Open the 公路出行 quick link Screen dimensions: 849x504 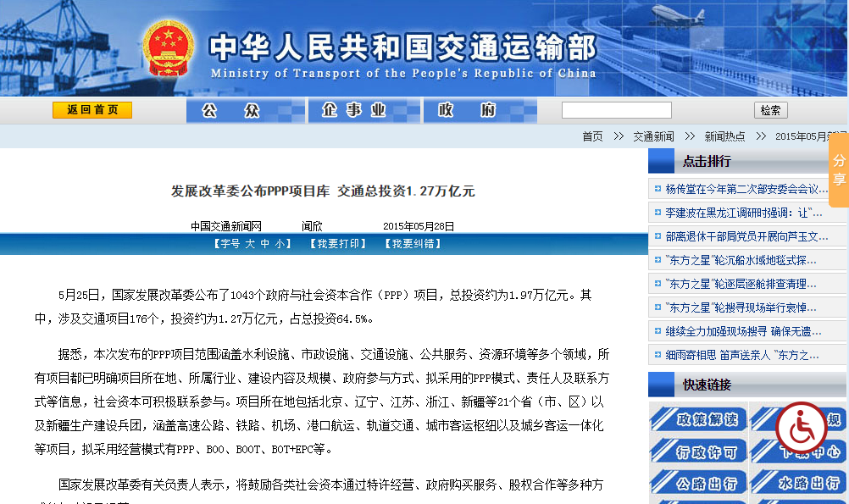(698, 483)
